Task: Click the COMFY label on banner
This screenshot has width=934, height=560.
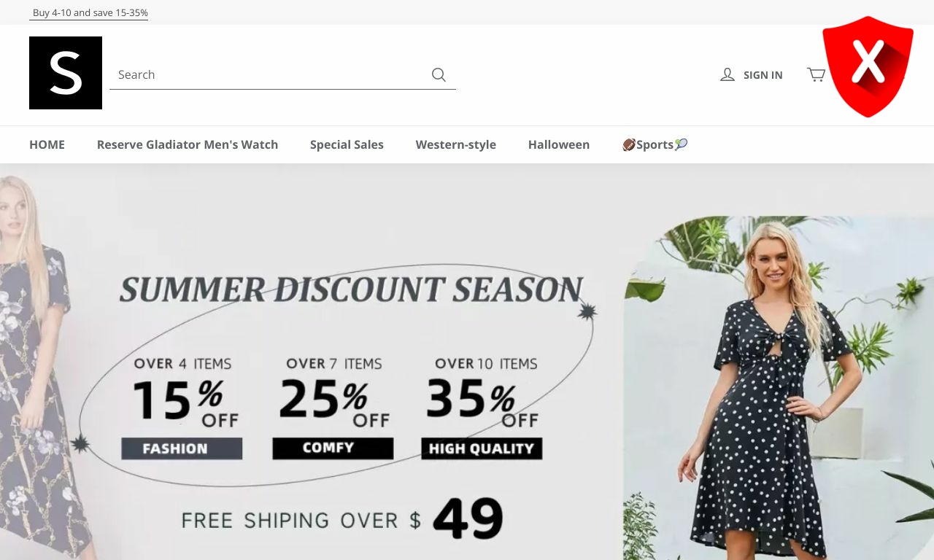Action: coord(333,448)
